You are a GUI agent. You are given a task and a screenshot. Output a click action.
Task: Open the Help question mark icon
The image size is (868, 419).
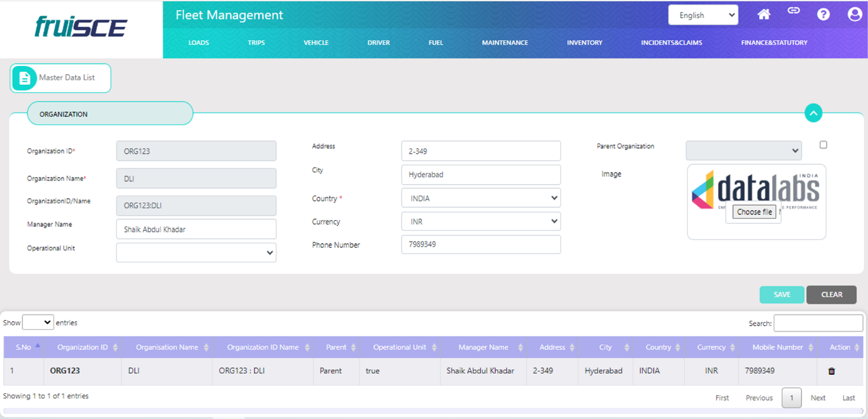[x=823, y=14]
